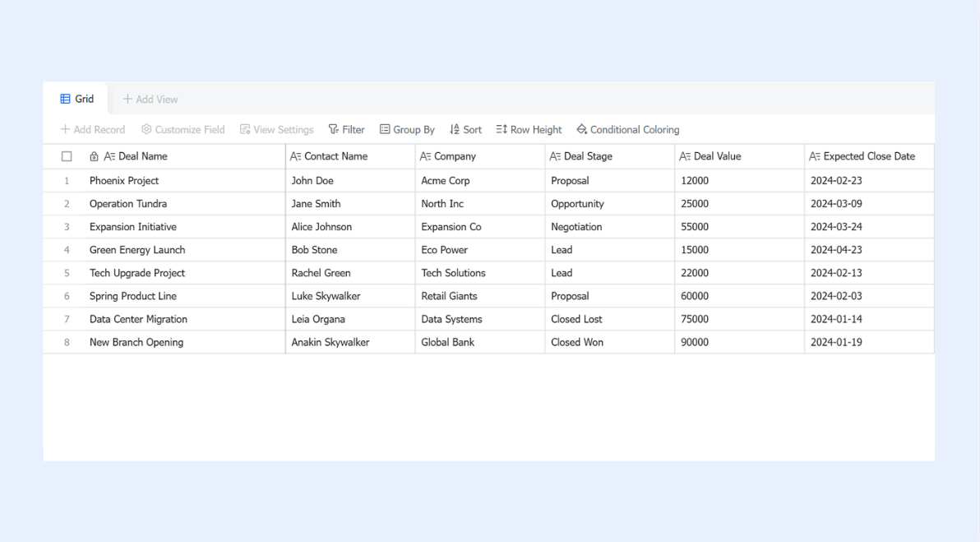Click text type icon of Expected Close Date
The image size is (980, 542).
815,156
